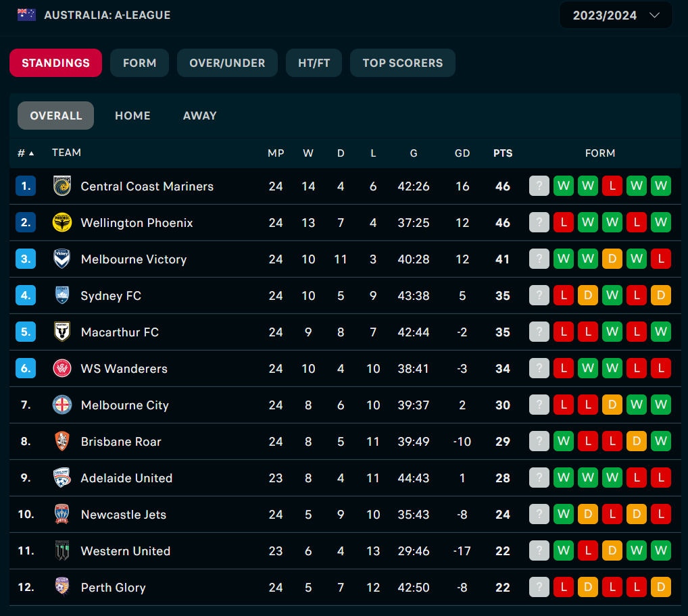The height and width of the screenshot is (616, 688).
Task: Open the 2023/2024 season dropdown
Action: point(616,16)
